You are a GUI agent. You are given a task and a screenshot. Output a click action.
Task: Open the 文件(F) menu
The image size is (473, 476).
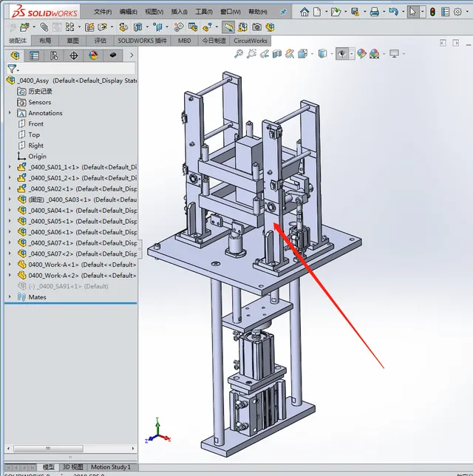pos(103,12)
